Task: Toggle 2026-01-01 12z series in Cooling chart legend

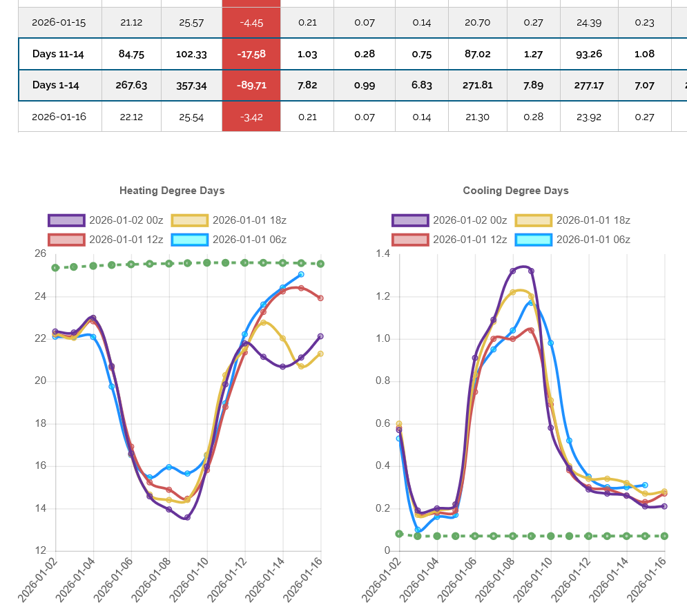Action: 470,240
